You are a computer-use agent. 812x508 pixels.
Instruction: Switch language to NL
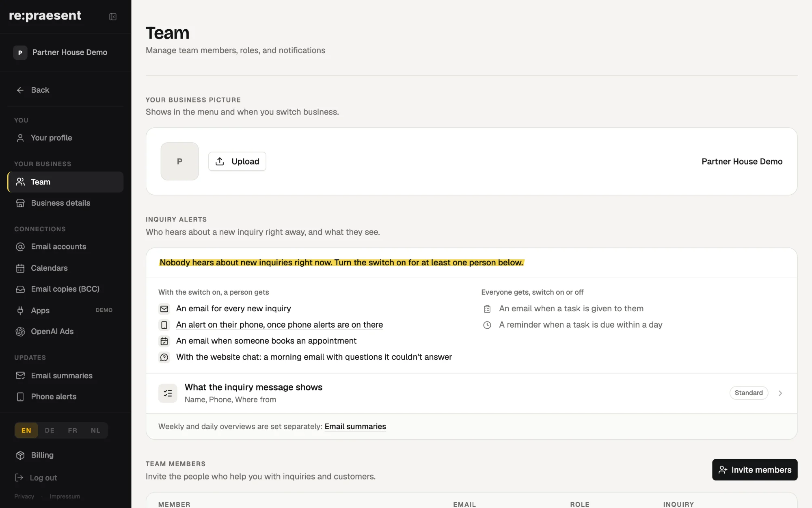tap(95, 430)
